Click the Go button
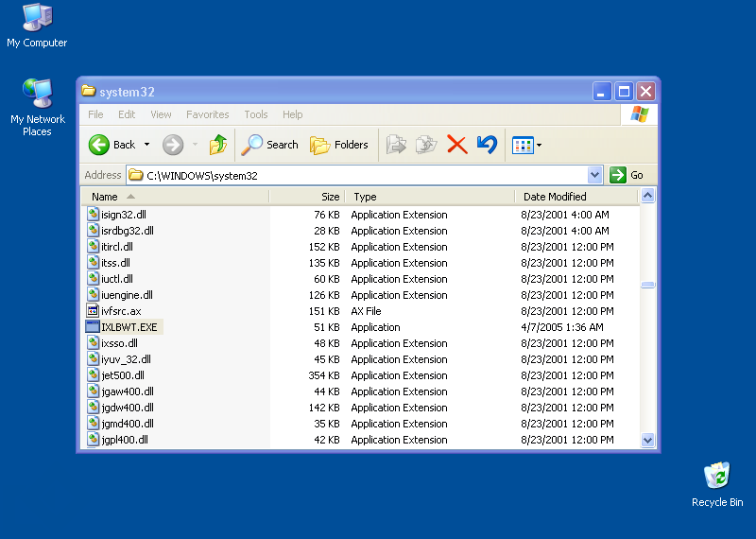 (627, 175)
